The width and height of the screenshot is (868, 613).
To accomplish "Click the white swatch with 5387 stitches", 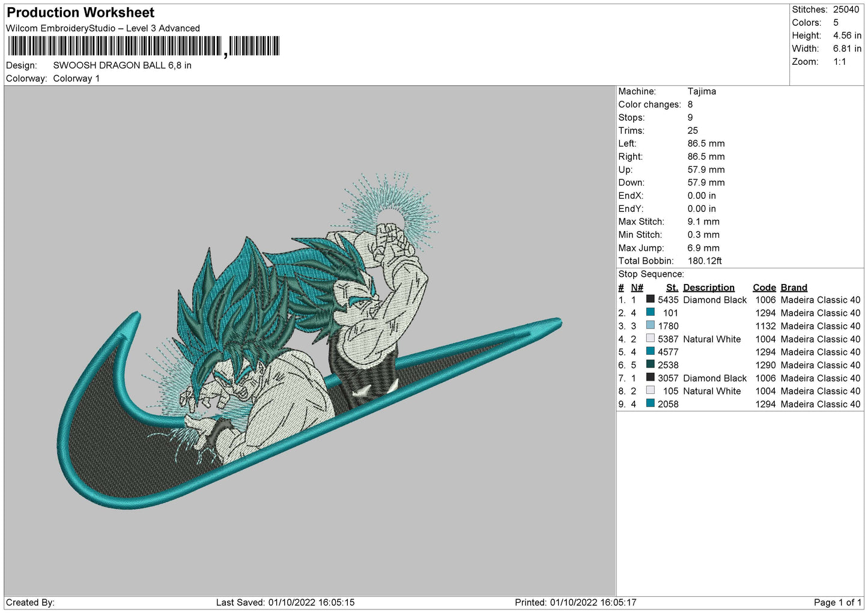I will pyautogui.click(x=650, y=339).
